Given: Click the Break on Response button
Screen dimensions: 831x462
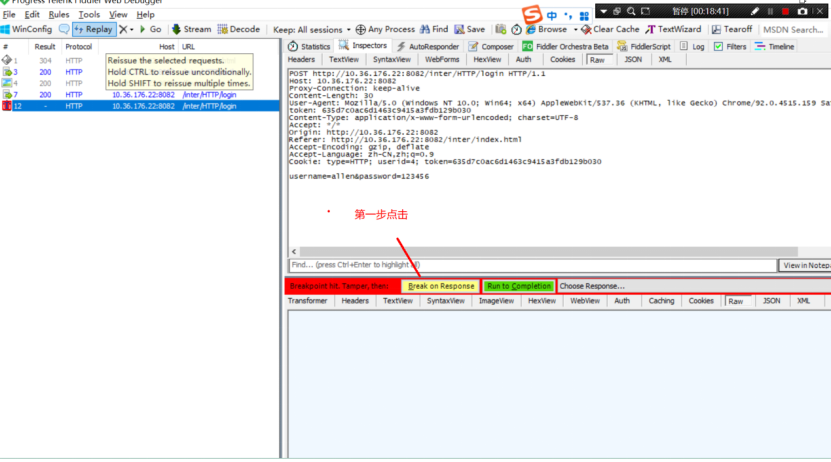Looking at the screenshot, I should click(x=441, y=286).
